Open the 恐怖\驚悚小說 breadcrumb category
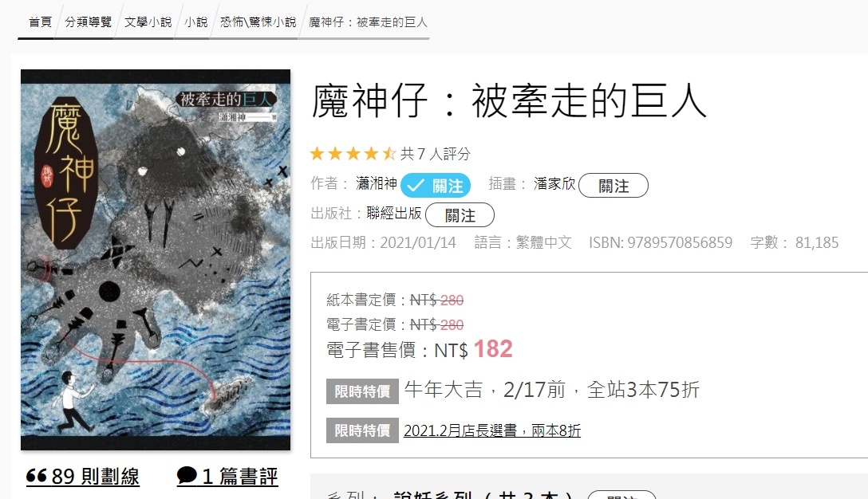Image resolution: width=868 pixels, height=499 pixels. tap(258, 22)
